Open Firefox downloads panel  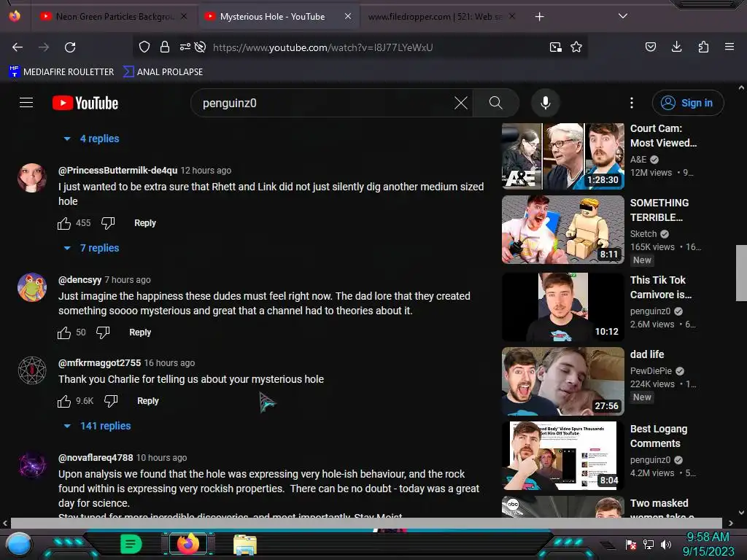click(x=676, y=47)
